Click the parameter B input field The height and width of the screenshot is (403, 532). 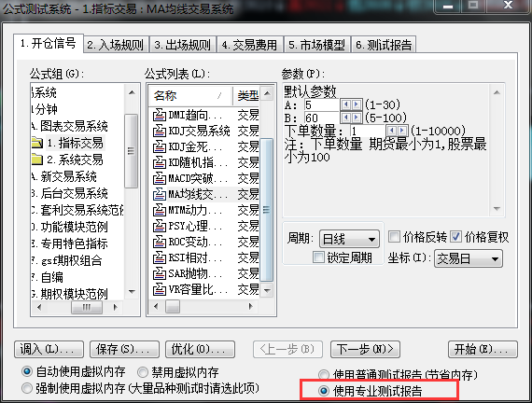point(322,118)
